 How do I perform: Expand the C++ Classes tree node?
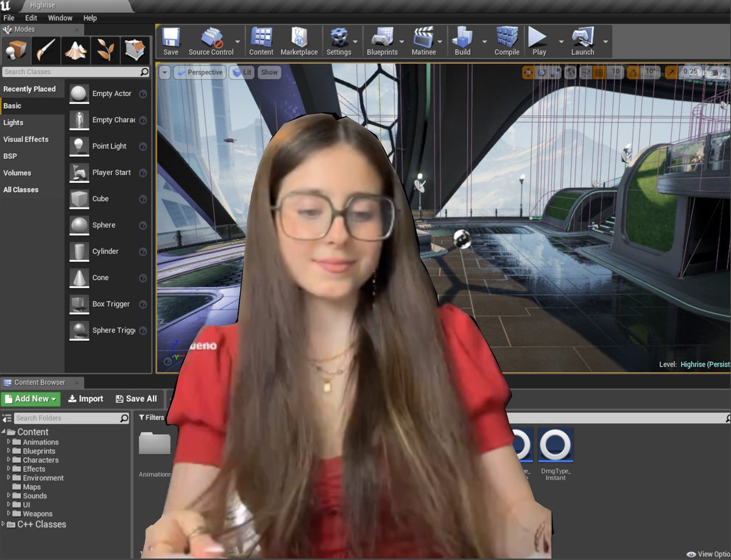[x=4, y=524]
